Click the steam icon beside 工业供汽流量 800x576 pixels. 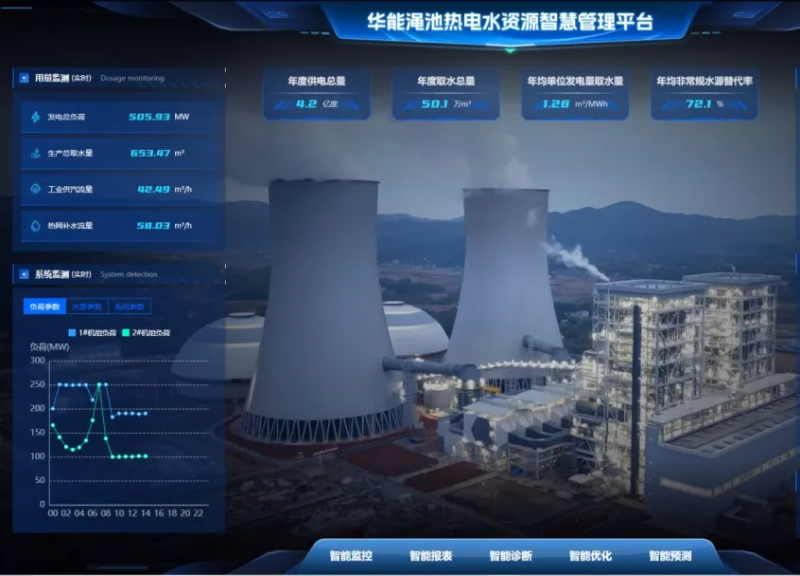point(35,189)
